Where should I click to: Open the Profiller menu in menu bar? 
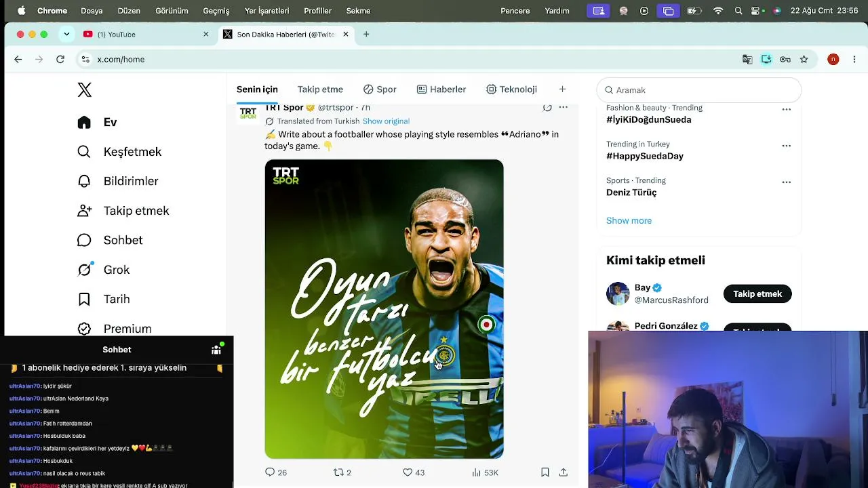coord(317,11)
